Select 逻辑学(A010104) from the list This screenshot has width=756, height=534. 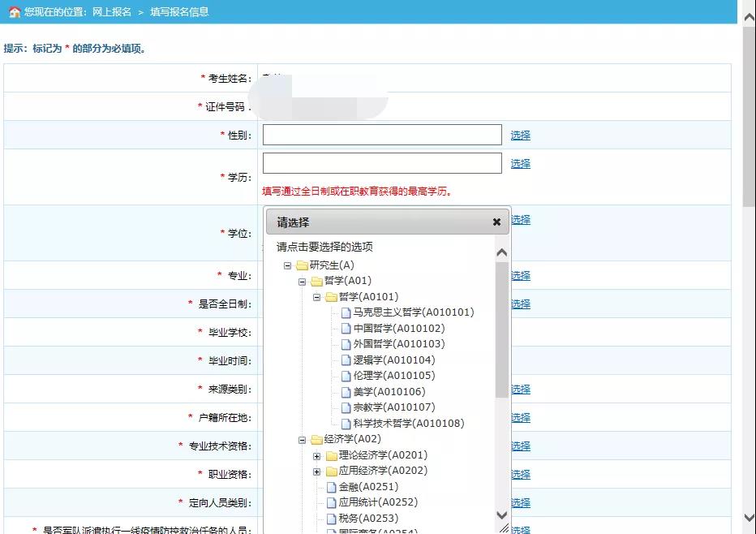(x=393, y=360)
